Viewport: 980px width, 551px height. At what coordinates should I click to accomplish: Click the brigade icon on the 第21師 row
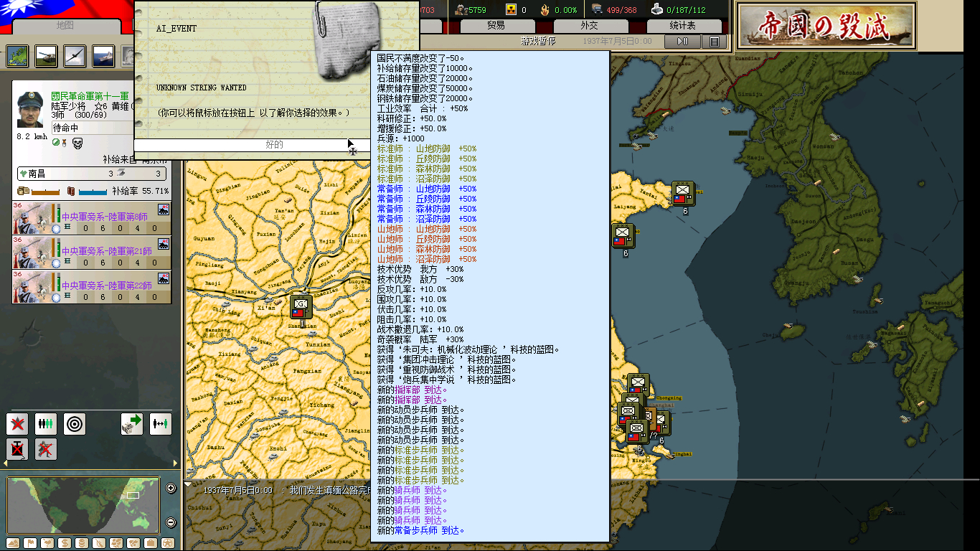[x=163, y=245]
